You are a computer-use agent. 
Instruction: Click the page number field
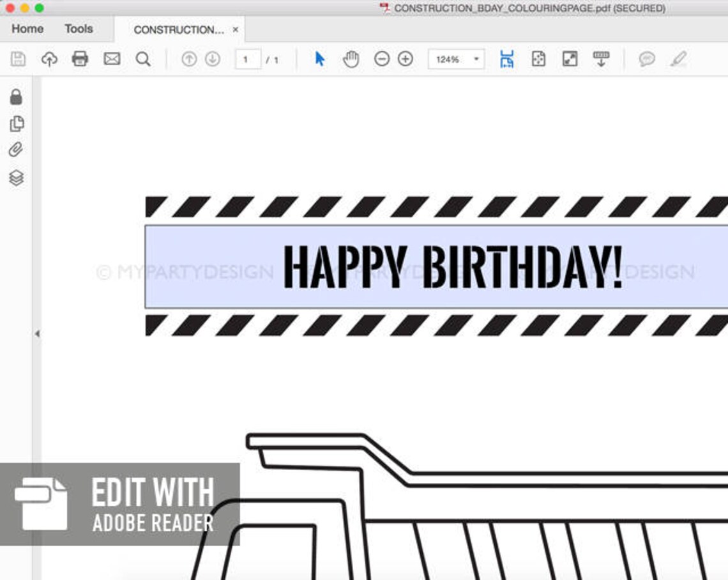click(248, 59)
